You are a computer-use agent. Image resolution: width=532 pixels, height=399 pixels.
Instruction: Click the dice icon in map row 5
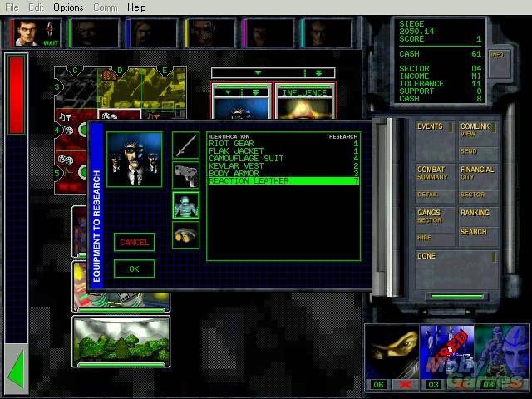click(64, 159)
